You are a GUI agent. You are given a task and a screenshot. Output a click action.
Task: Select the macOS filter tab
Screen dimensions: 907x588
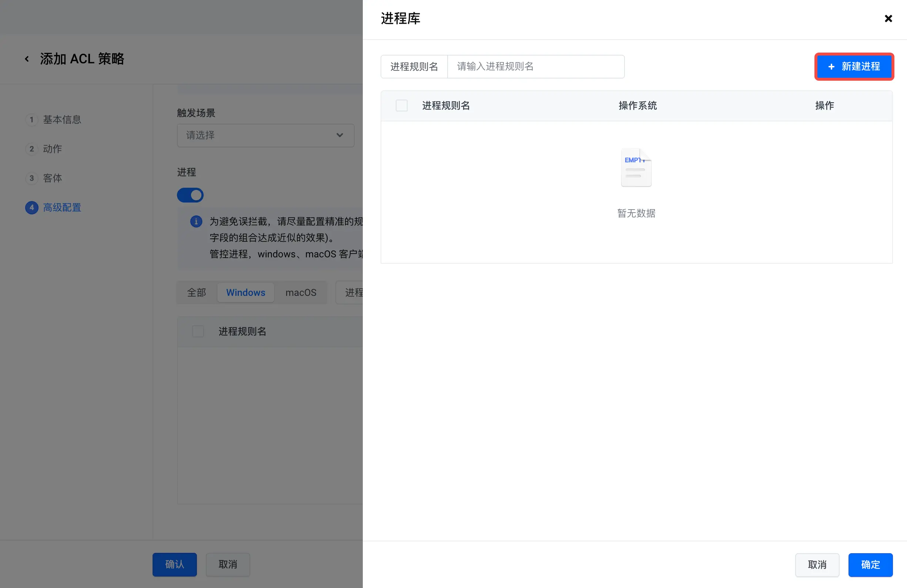click(x=301, y=292)
